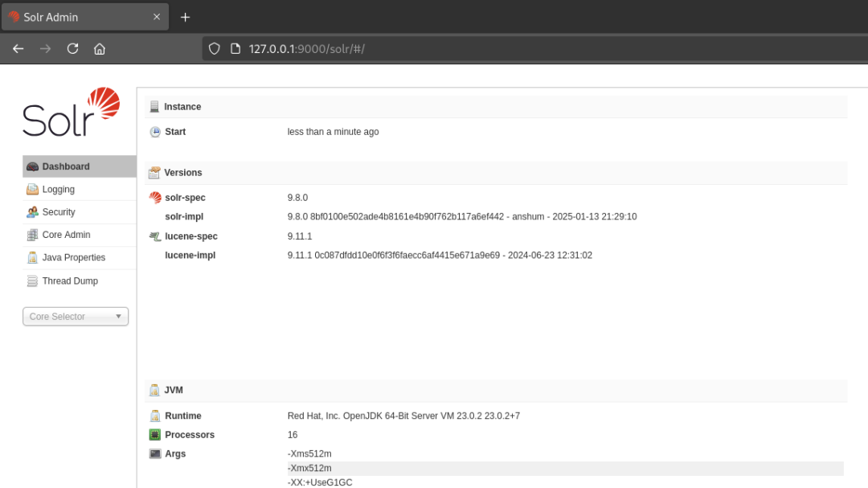Click the browser forward arrow
This screenshot has width=868, height=488.
coord(45,49)
